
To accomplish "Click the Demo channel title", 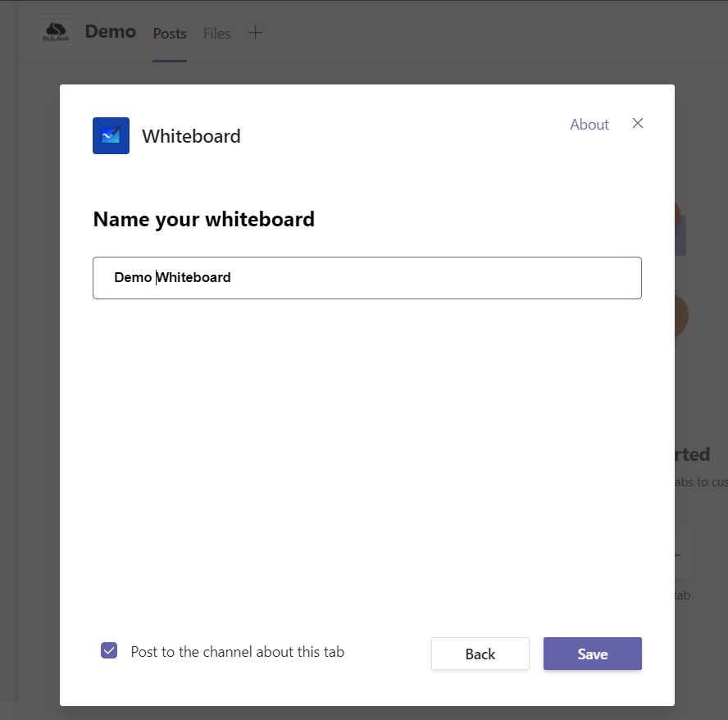I will (111, 32).
